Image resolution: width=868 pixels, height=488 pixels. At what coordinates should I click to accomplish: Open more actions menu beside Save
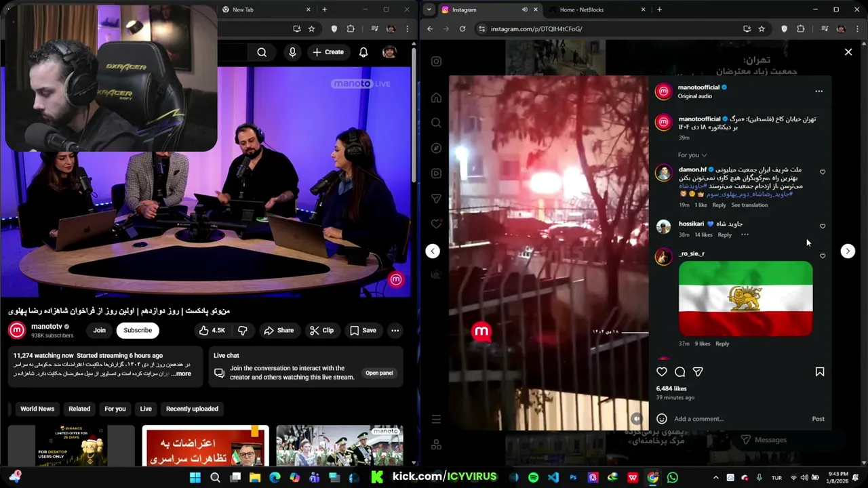point(395,330)
